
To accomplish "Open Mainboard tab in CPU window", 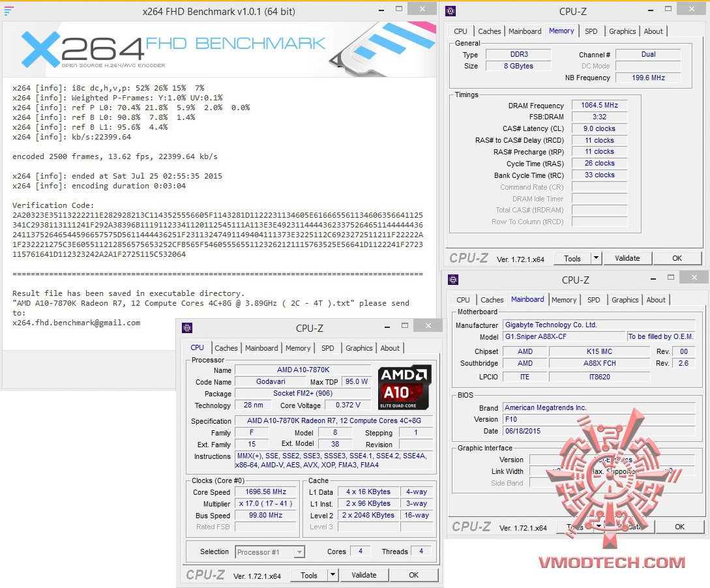I will tap(261, 348).
